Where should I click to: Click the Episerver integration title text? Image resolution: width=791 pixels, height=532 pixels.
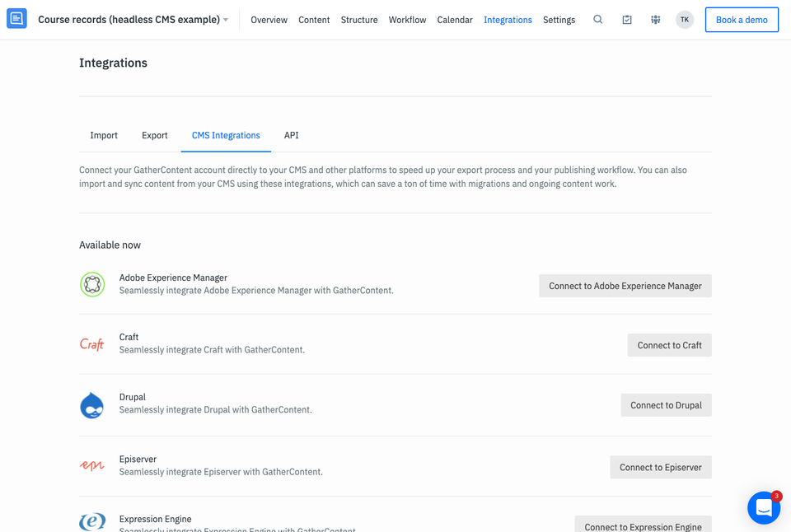click(x=138, y=459)
